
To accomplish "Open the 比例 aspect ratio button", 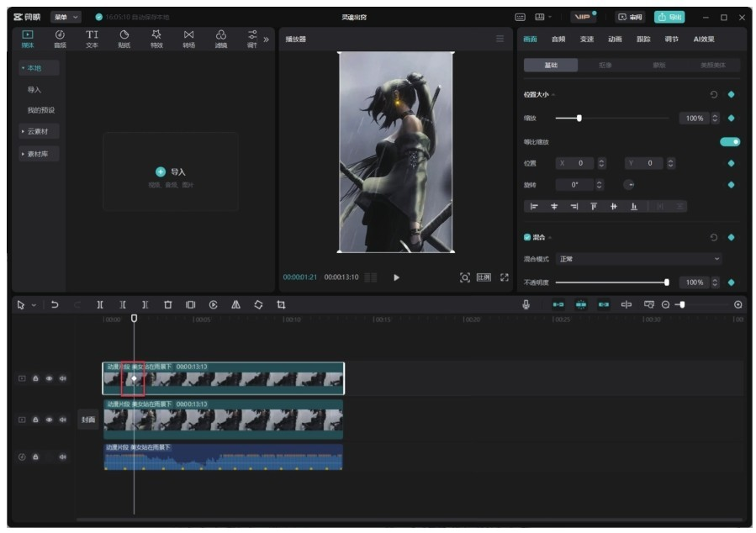I will point(484,277).
